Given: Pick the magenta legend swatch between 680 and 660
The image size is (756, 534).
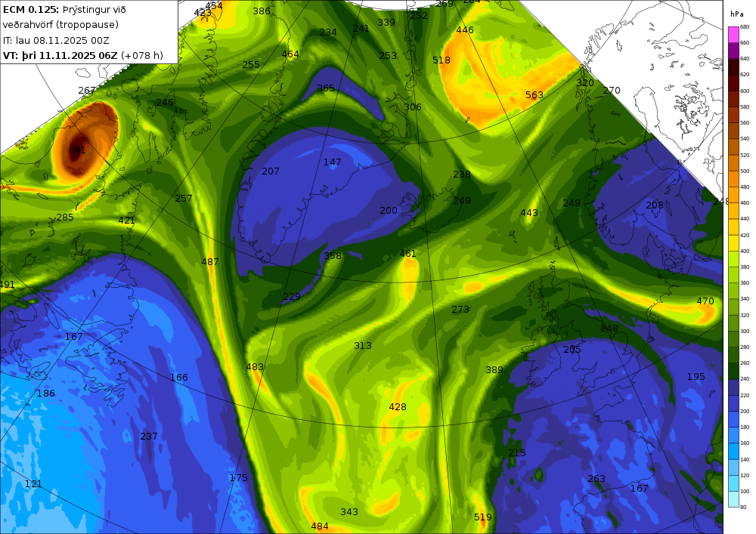Looking at the screenshot, I should 733,35.
